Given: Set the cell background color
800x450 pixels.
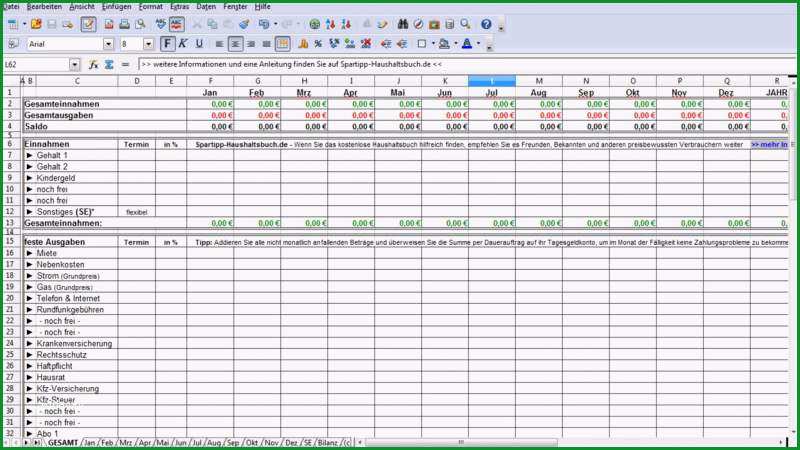Looking at the screenshot, I should (x=444, y=44).
